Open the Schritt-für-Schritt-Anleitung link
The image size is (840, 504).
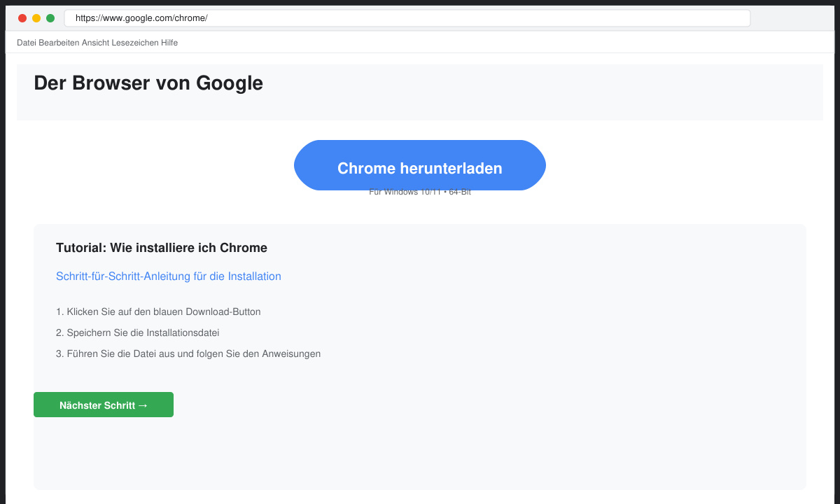pos(169,276)
